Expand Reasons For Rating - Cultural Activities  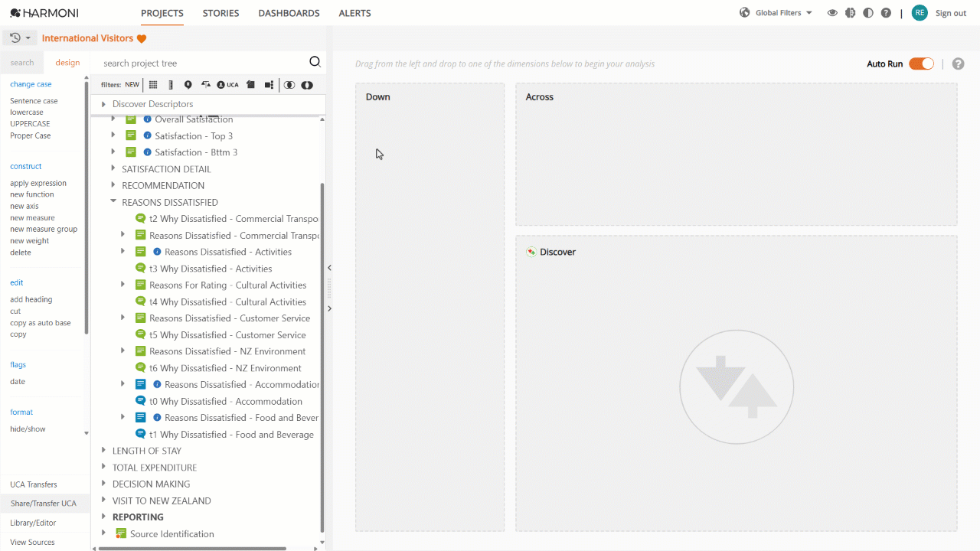coord(123,285)
